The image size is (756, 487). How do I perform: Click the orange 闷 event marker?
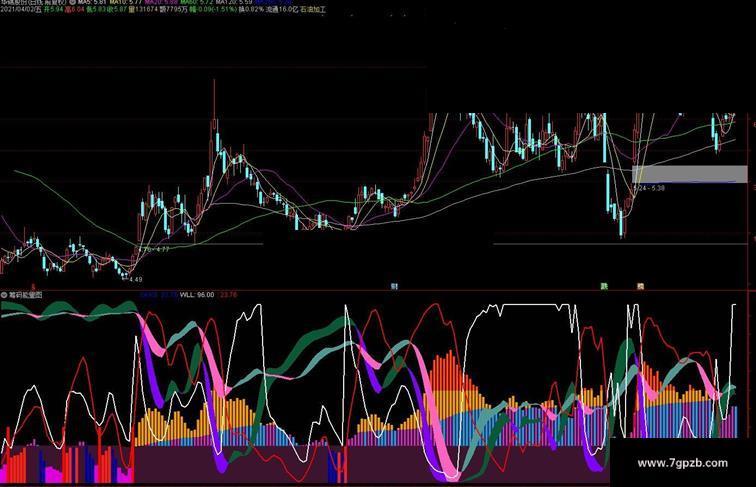click(x=640, y=286)
